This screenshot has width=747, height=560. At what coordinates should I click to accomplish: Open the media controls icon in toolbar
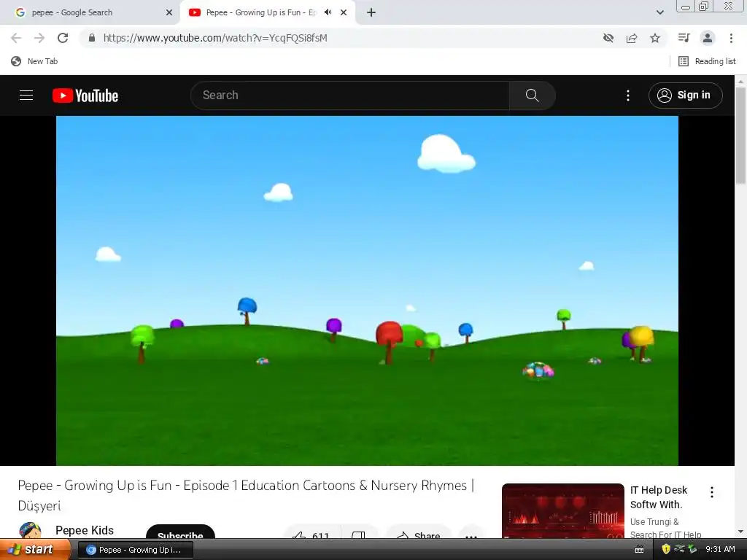pyautogui.click(x=684, y=38)
